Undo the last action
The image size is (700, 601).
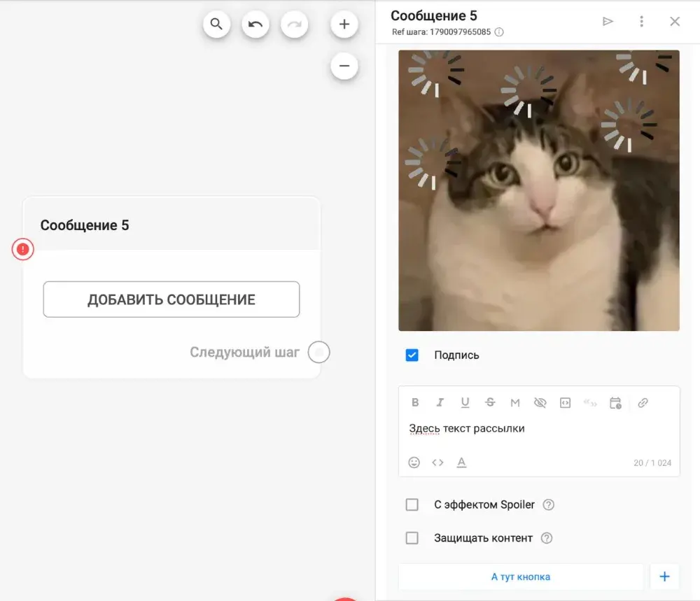[255, 24]
